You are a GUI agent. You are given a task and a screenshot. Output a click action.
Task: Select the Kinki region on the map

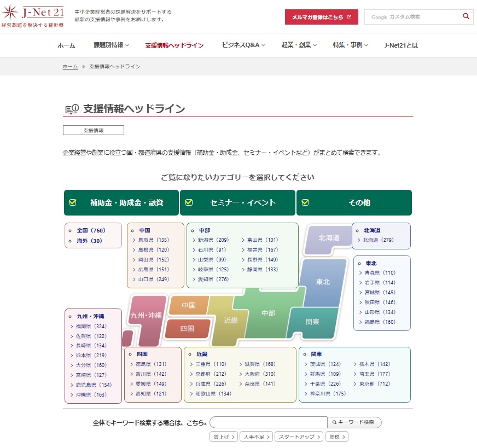point(231,321)
